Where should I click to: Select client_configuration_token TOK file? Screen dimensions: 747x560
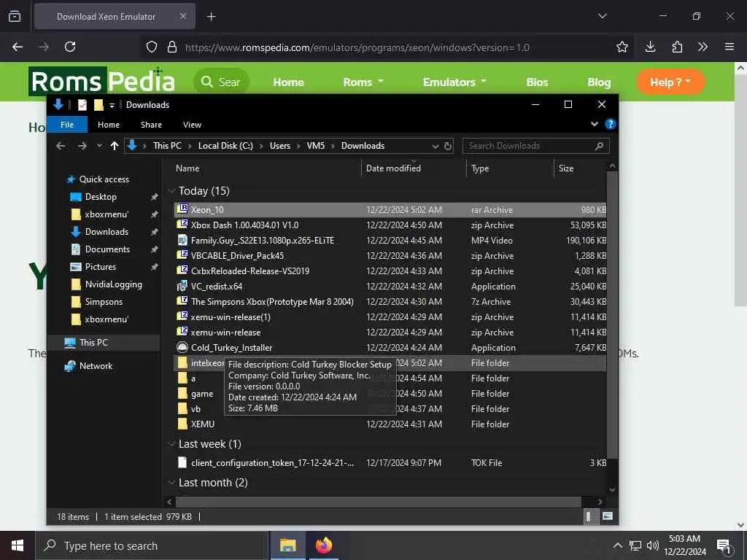[x=390, y=462]
